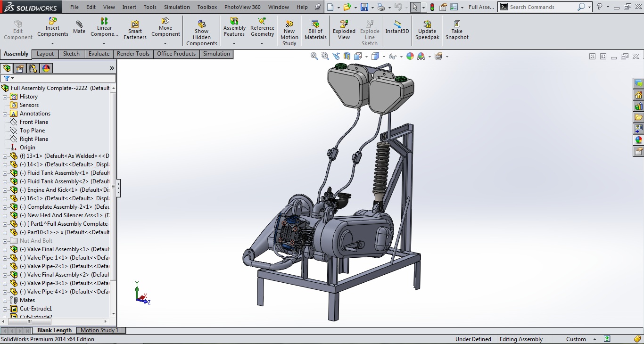Open the Tools menu
The image size is (644, 344).
click(x=150, y=7)
